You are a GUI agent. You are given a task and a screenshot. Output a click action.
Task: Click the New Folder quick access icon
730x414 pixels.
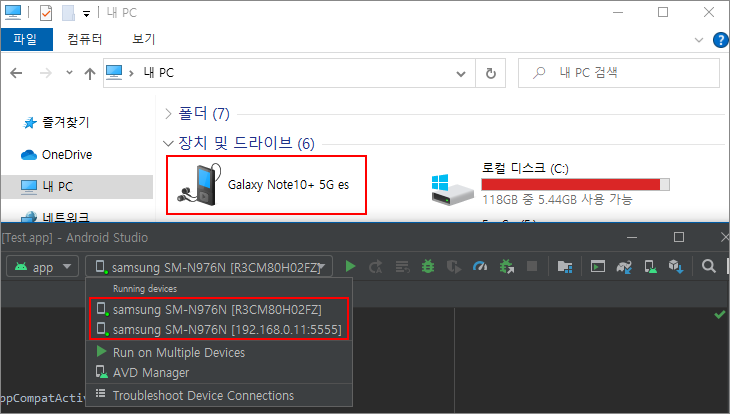68,13
